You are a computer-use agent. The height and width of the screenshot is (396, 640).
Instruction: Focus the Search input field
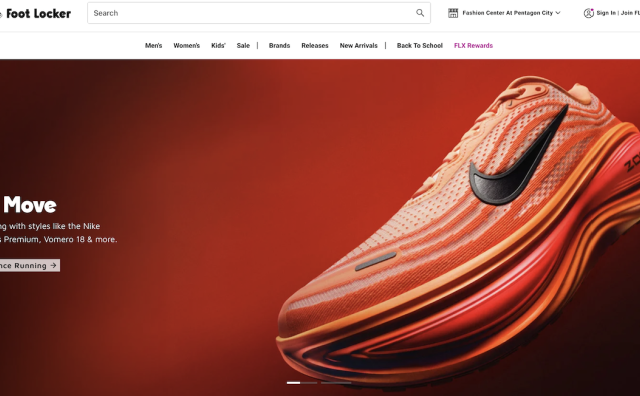(259, 13)
